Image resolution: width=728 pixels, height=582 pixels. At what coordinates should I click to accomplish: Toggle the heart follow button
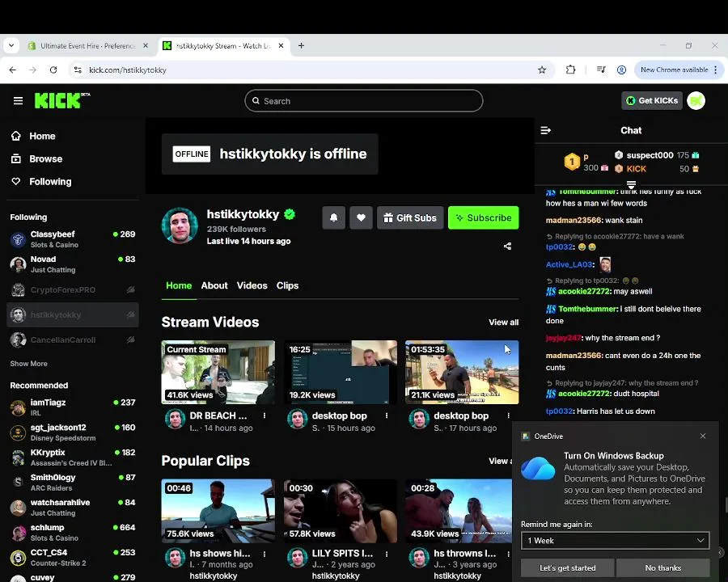(361, 217)
